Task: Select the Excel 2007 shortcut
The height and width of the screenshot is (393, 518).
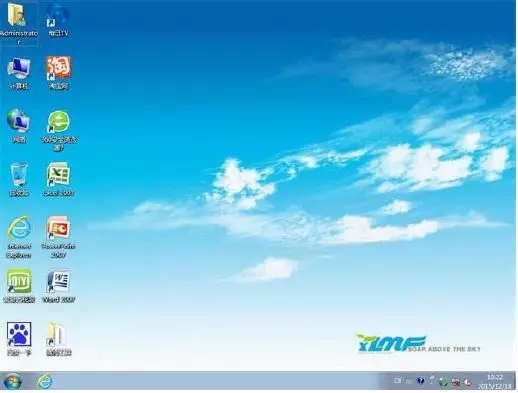Action: (59, 179)
